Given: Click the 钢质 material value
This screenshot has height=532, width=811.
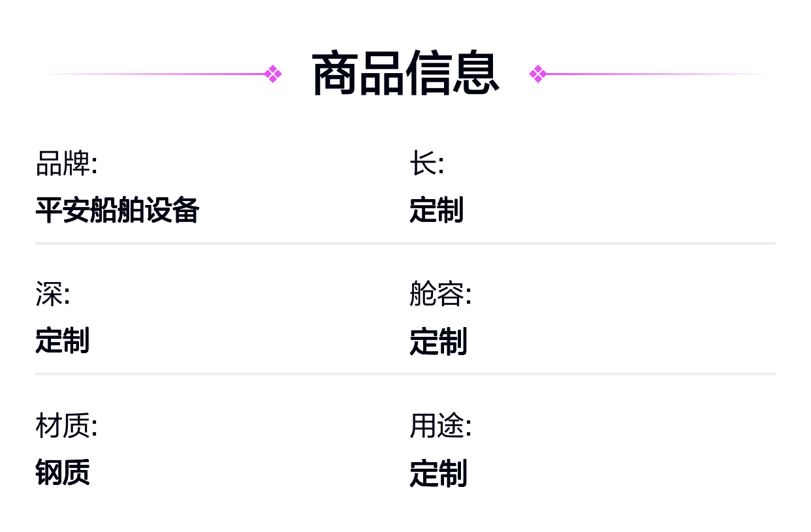Looking at the screenshot, I should (62, 472).
